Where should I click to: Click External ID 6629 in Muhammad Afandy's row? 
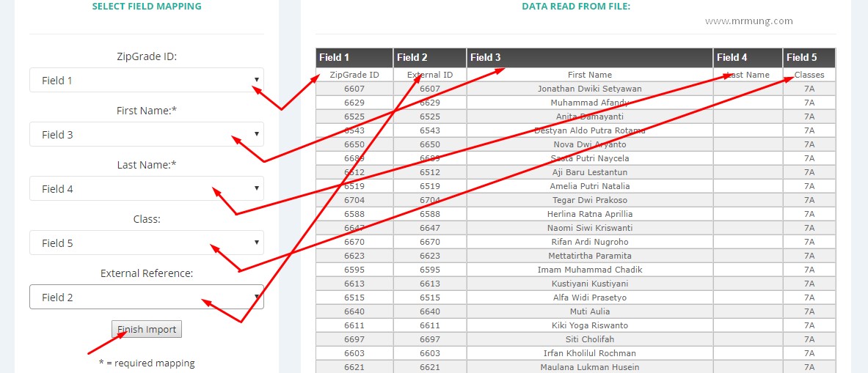point(430,103)
